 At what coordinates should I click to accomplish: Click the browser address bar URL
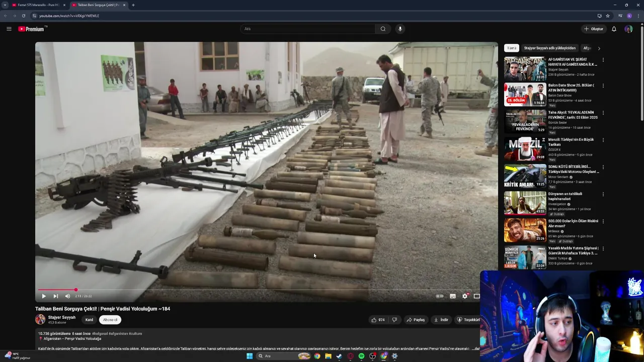point(69,16)
